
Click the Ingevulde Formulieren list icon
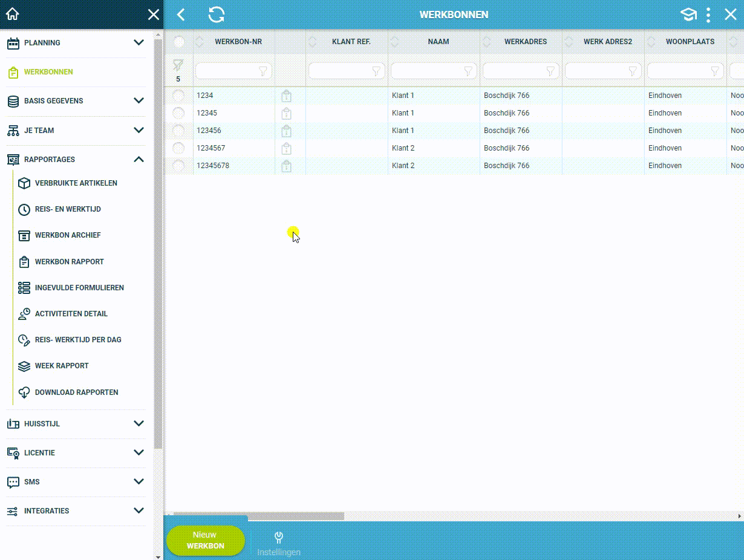point(24,288)
